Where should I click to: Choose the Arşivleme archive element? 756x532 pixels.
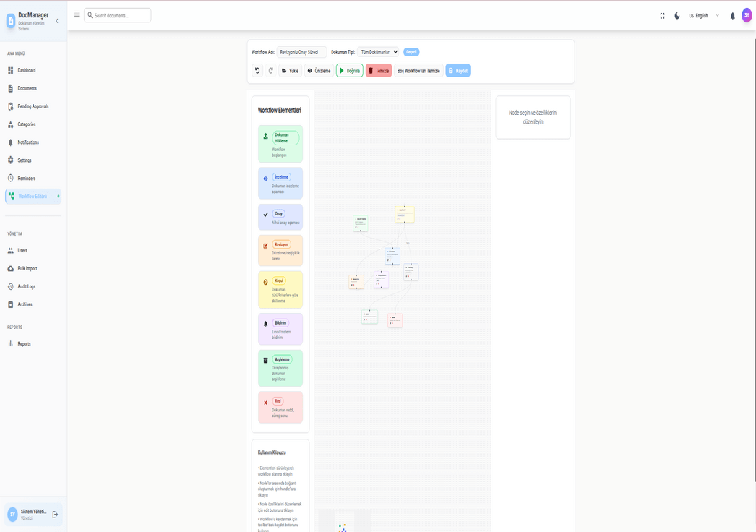click(x=280, y=367)
